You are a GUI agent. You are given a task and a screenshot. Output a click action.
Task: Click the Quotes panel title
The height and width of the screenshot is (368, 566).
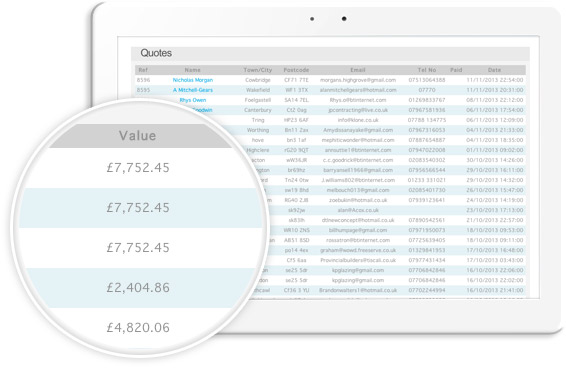pos(156,53)
